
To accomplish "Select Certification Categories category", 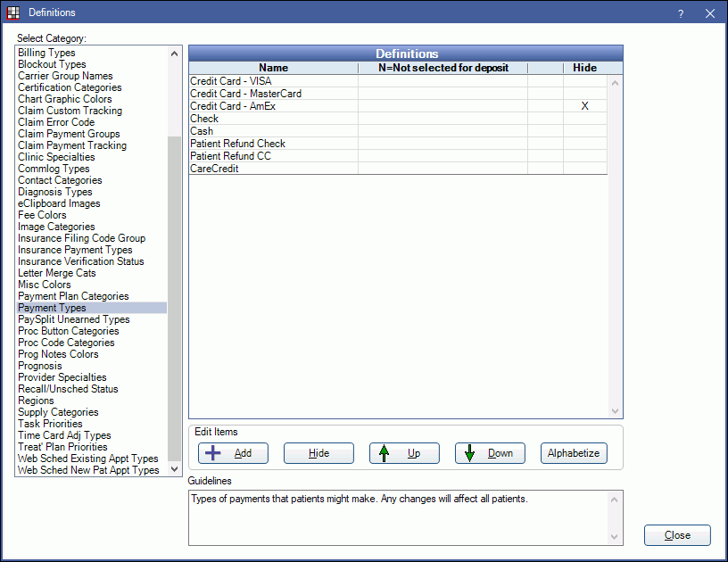I will point(92,87).
